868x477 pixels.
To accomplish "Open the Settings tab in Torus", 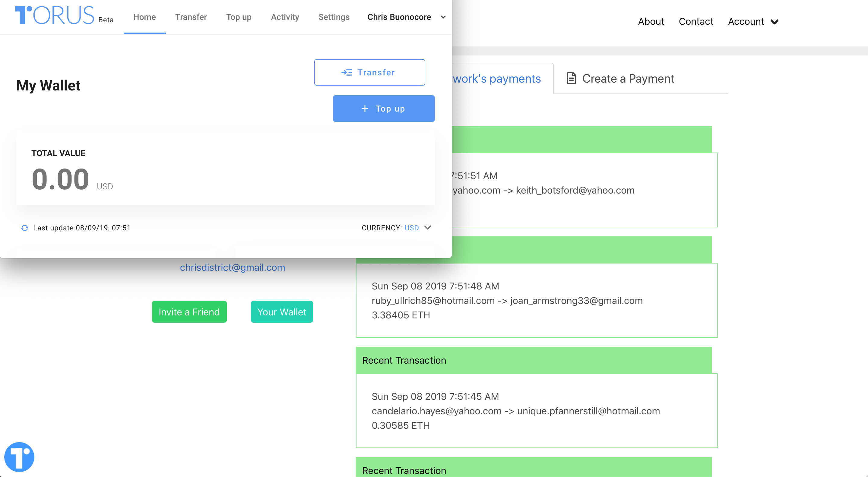I will point(334,17).
